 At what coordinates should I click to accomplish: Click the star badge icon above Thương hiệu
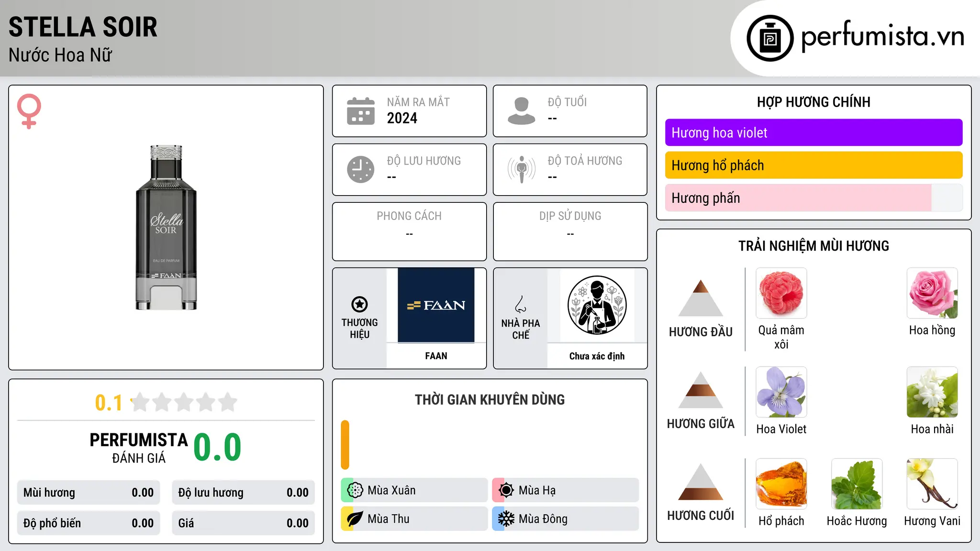(x=359, y=304)
